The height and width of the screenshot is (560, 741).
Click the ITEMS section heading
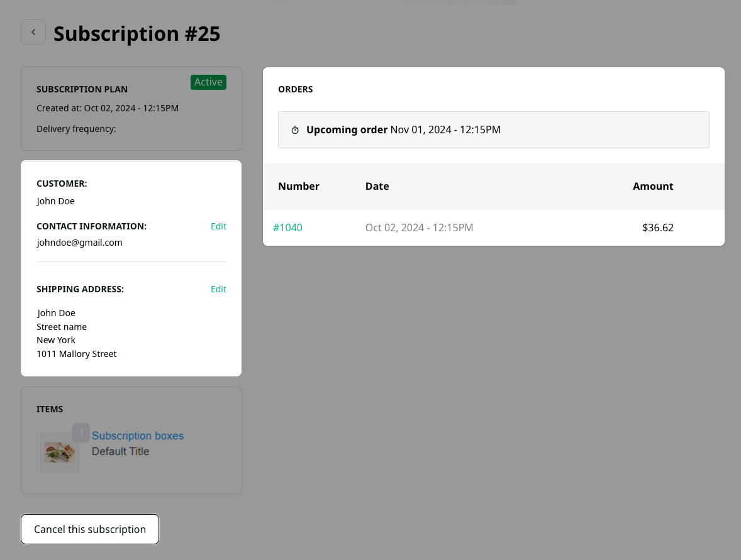click(50, 409)
